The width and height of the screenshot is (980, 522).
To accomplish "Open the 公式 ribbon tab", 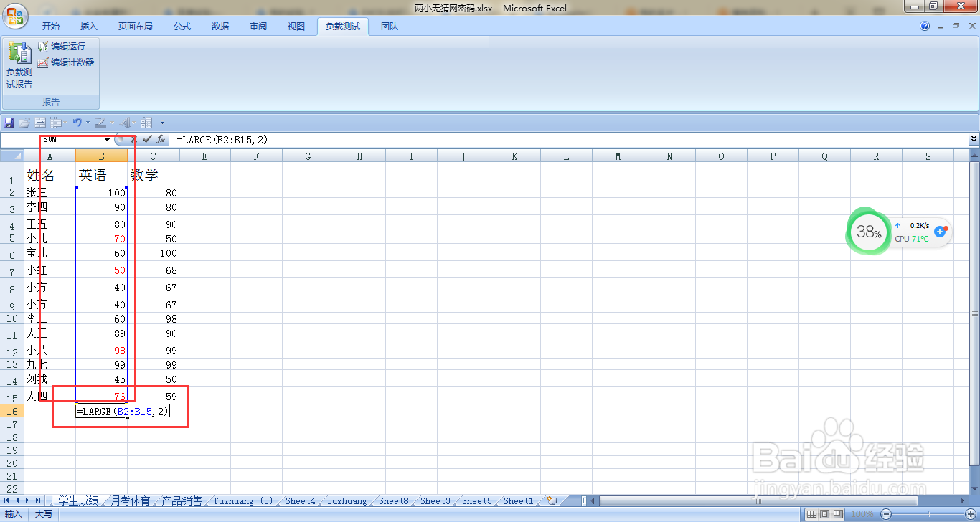I will point(182,27).
